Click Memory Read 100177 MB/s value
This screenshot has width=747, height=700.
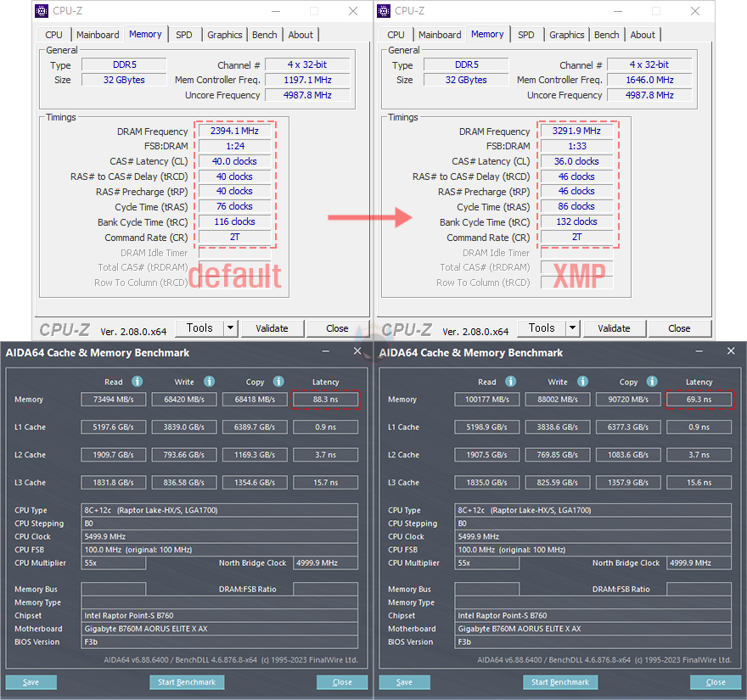pyautogui.click(x=487, y=399)
